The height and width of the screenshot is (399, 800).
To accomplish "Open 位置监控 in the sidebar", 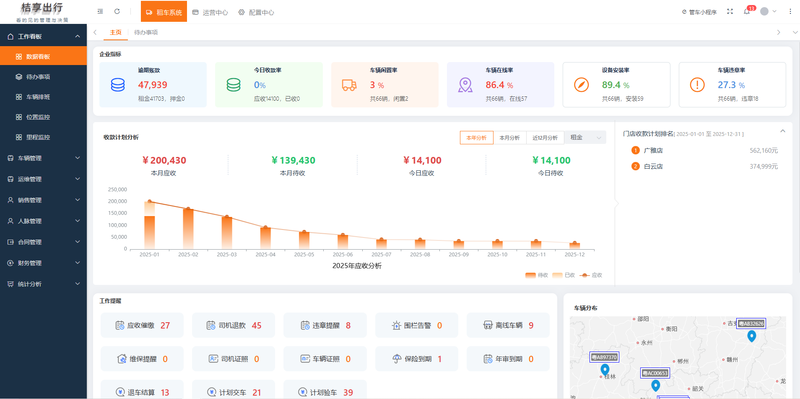I will point(43,117).
